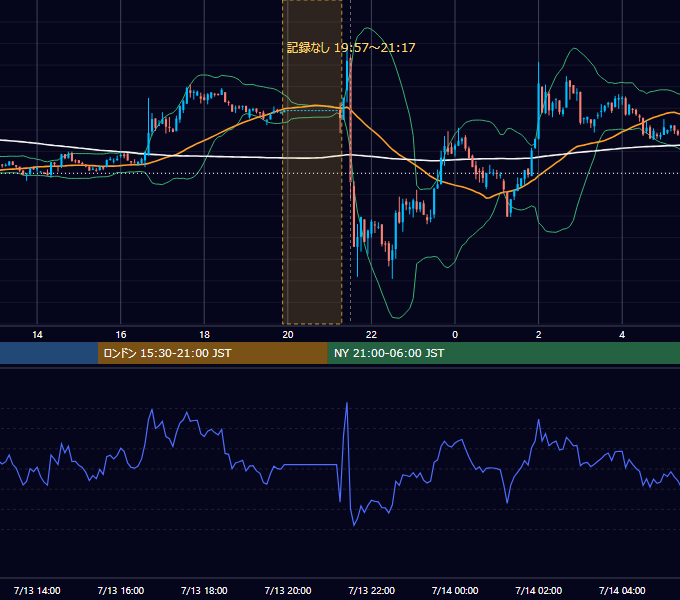Click the '7/13 20:00' date label
Image resolution: width=680 pixels, height=600 pixels.
[288, 590]
